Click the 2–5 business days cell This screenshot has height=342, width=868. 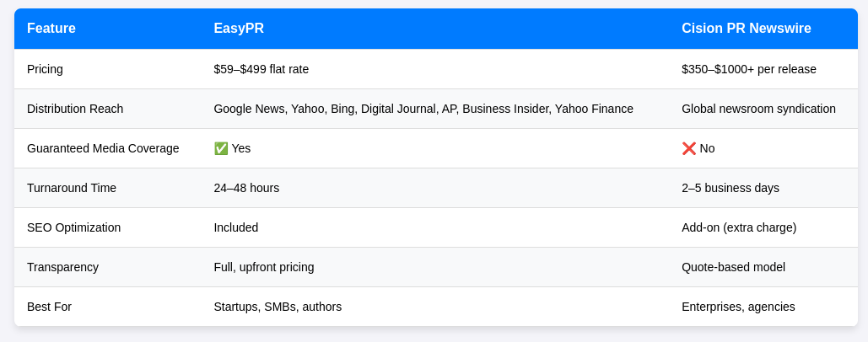click(x=730, y=188)
